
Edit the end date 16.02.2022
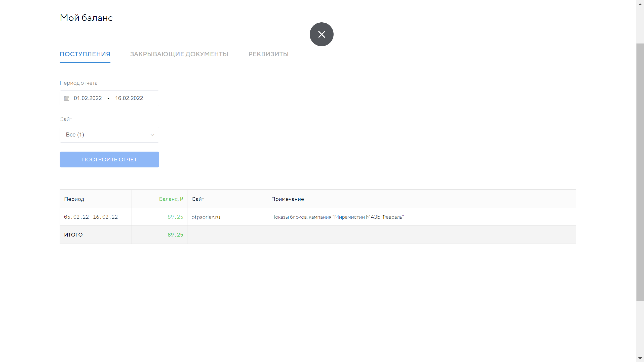pos(129,98)
